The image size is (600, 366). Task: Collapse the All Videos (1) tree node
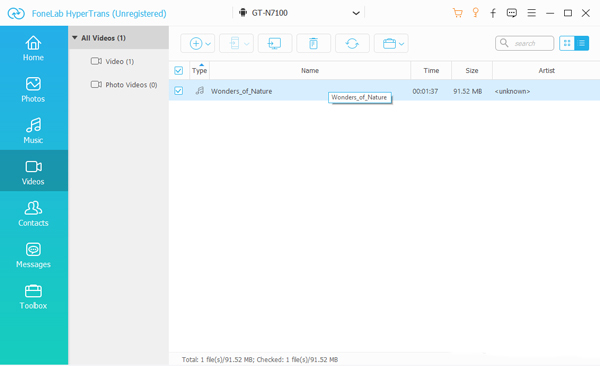[x=75, y=38]
